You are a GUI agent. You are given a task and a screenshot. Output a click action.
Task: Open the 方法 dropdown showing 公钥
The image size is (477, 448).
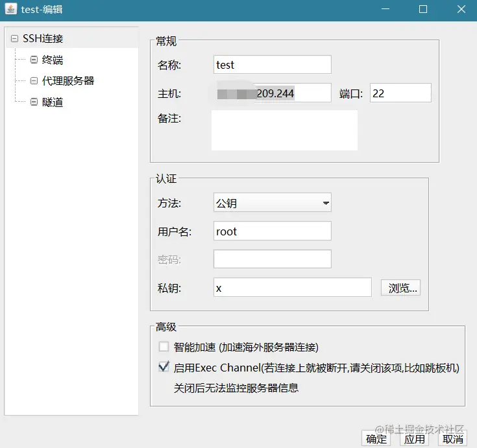click(x=273, y=202)
